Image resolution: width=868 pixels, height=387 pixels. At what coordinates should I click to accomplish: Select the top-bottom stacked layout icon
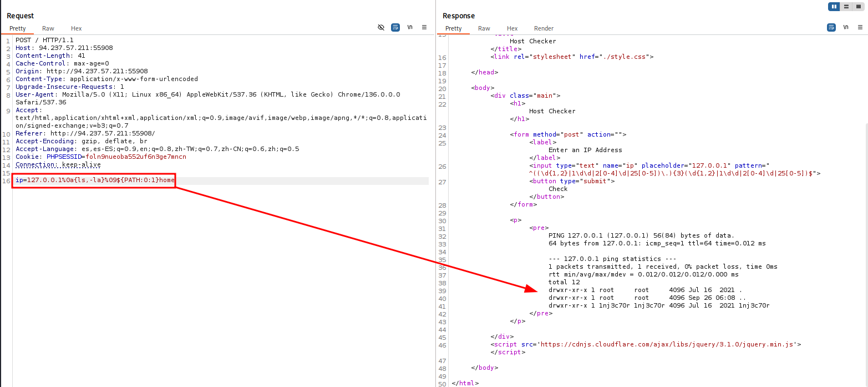coord(846,7)
